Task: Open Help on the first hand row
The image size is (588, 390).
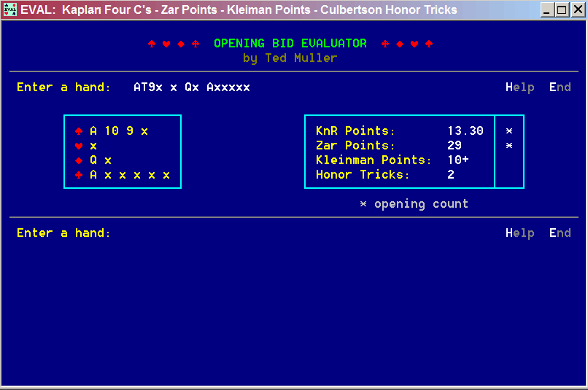Action: tap(519, 87)
